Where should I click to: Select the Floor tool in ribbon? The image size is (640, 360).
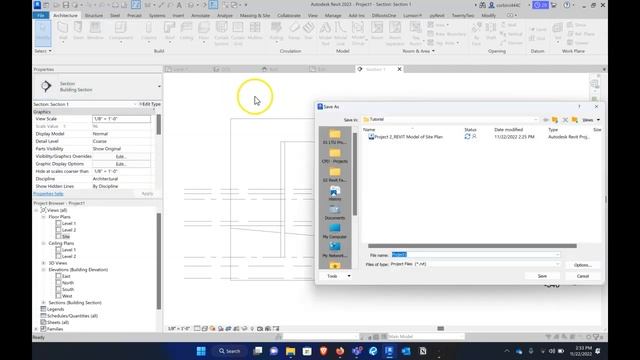point(204,32)
